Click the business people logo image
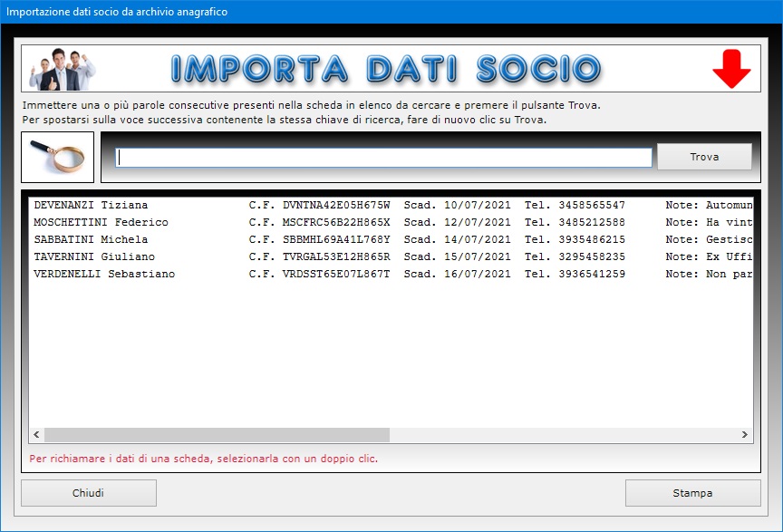Image resolution: width=783 pixels, height=532 pixels. [x=63, y=69]
